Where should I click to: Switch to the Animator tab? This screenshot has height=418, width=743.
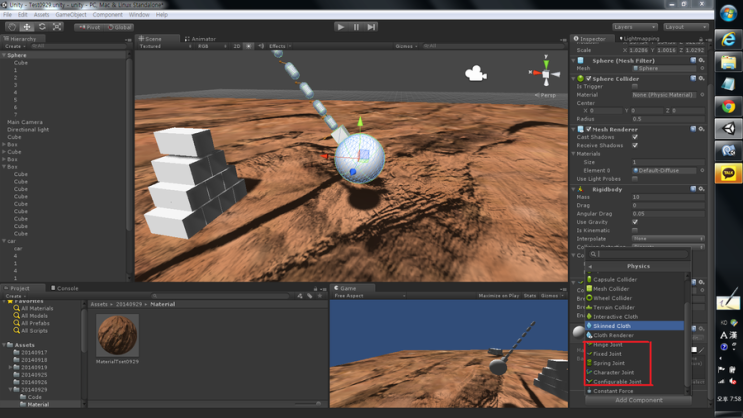pos(200,39)
